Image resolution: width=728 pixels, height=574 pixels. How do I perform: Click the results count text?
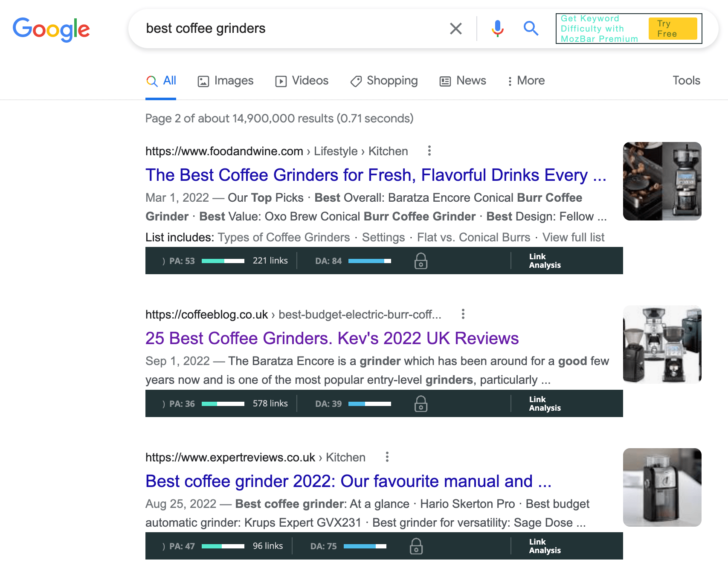click(279, 118)
